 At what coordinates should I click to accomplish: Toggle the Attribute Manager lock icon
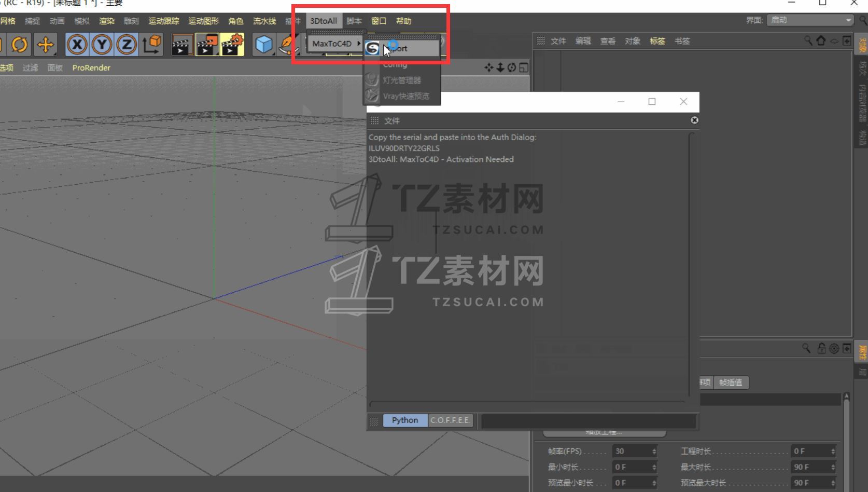(x=821, y=348)
